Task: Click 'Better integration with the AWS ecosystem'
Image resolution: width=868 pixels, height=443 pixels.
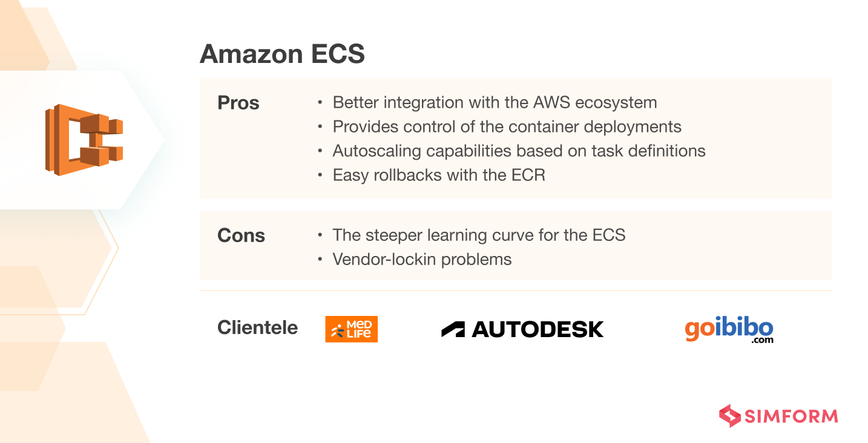Action: tap(495, 103)
